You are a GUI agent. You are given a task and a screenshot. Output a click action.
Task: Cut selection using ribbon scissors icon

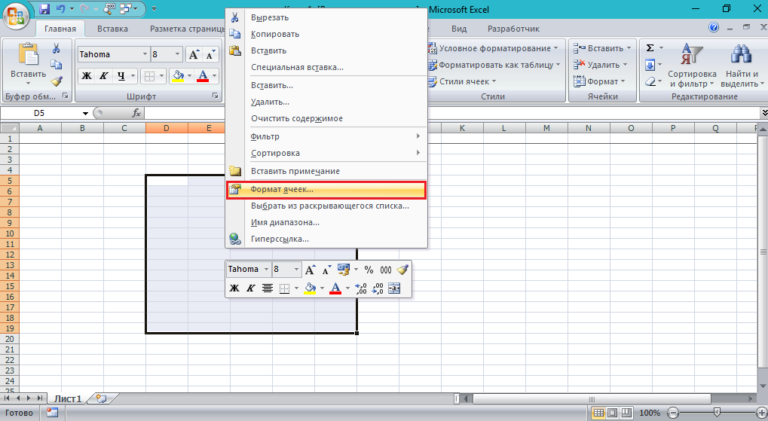click(56, 48)
